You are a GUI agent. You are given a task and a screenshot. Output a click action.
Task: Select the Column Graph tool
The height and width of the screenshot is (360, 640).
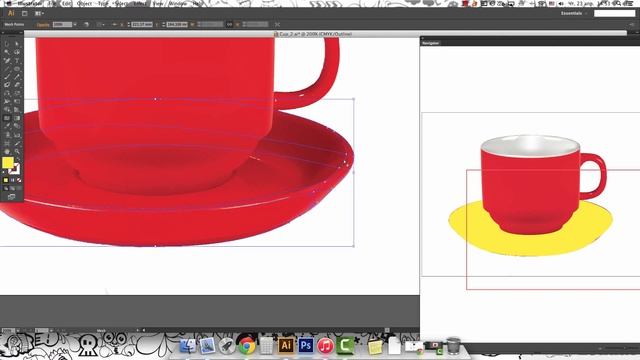[17, 135]
